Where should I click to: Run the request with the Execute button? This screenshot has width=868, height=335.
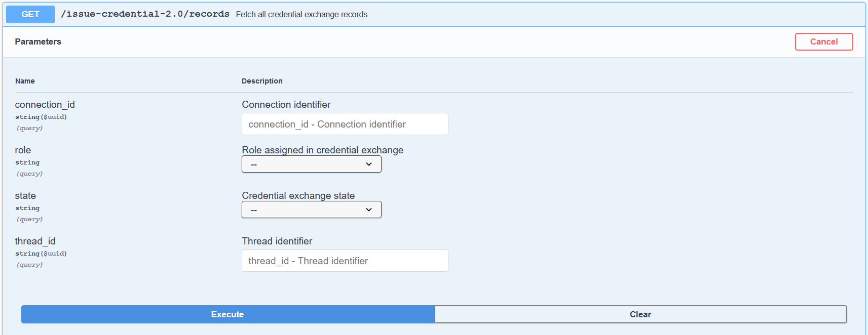pyautogui.click(x=228, y=314)
